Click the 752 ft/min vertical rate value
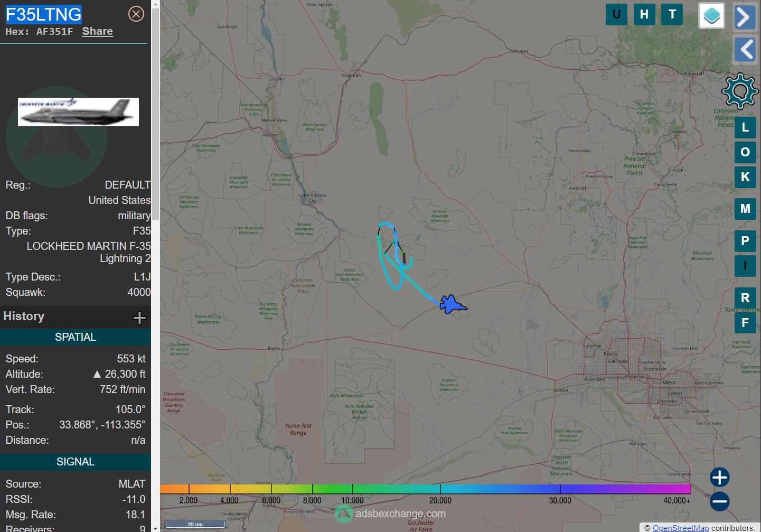Viewport: 761px width, 532px height. point(123,389)
